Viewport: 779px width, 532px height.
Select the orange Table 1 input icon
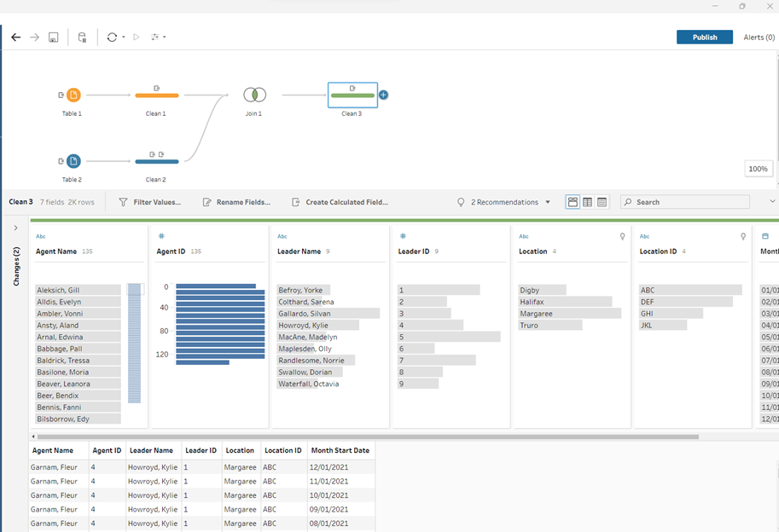pyautogui.click(x=73, y=95)
